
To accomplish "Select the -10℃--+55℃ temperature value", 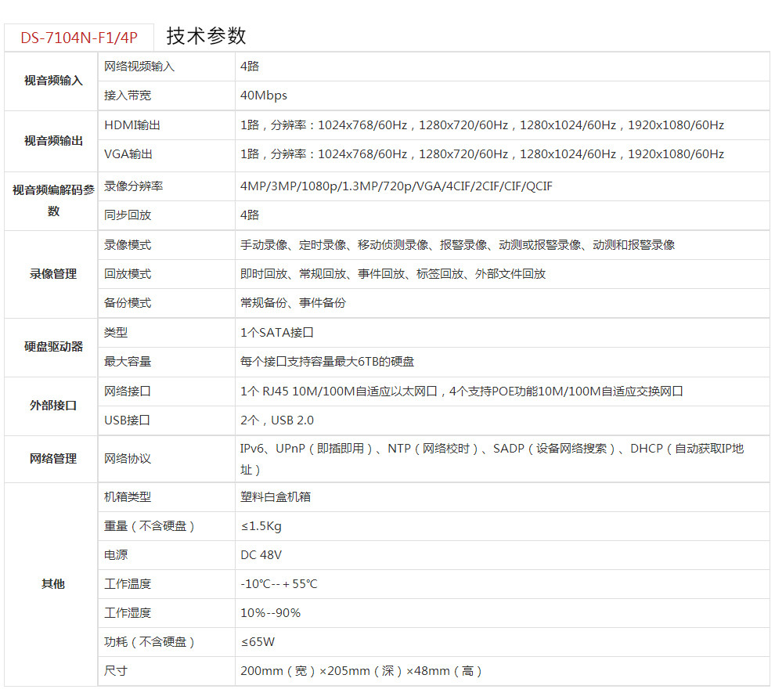I will coord(279,584).
